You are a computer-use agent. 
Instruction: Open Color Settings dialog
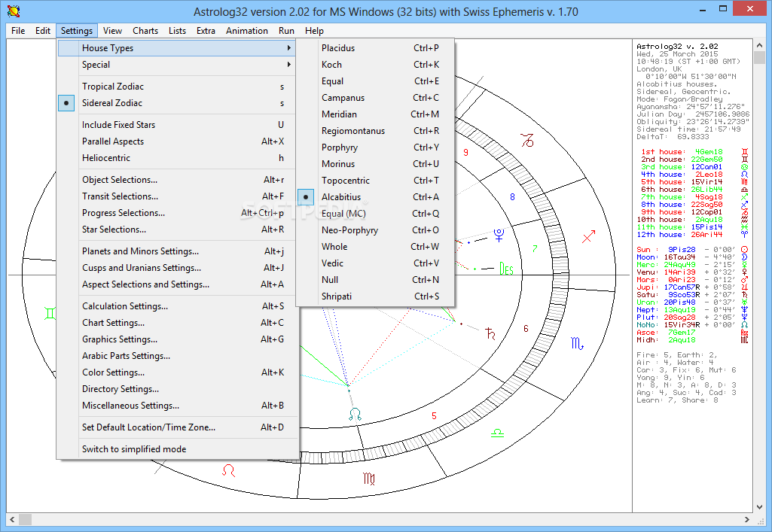click(177, 372)
